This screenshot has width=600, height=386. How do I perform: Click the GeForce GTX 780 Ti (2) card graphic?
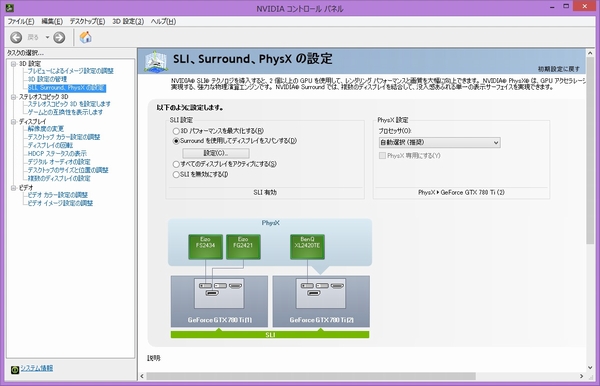click(x=321, y=301)
